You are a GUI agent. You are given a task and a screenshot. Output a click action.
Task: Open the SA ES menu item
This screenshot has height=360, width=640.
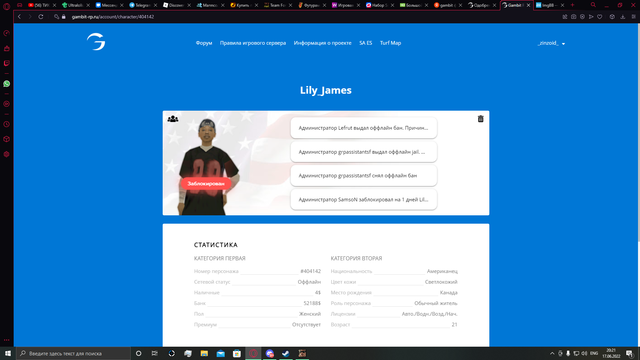click(x=365, y=43)
